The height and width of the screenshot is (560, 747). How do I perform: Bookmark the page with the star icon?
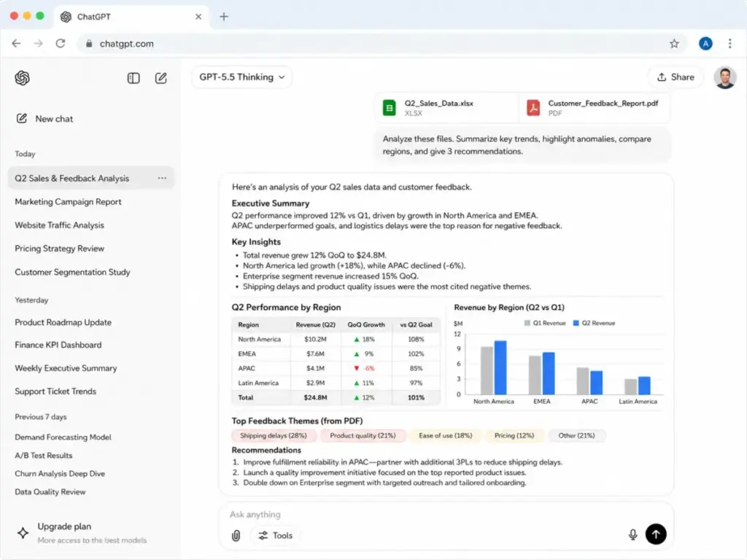tap(674, 43)
